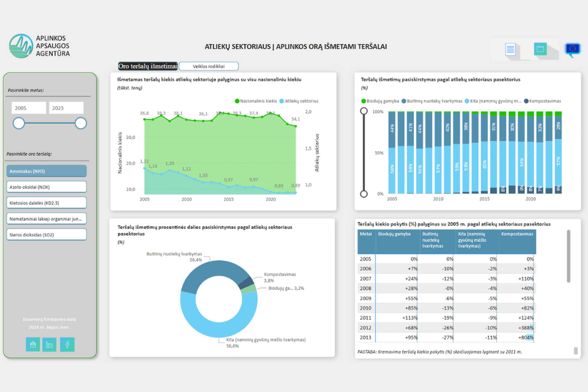Click the teal folder icon
The width and height of the screenshot is (588, 392).
click(x=540, y=49)
